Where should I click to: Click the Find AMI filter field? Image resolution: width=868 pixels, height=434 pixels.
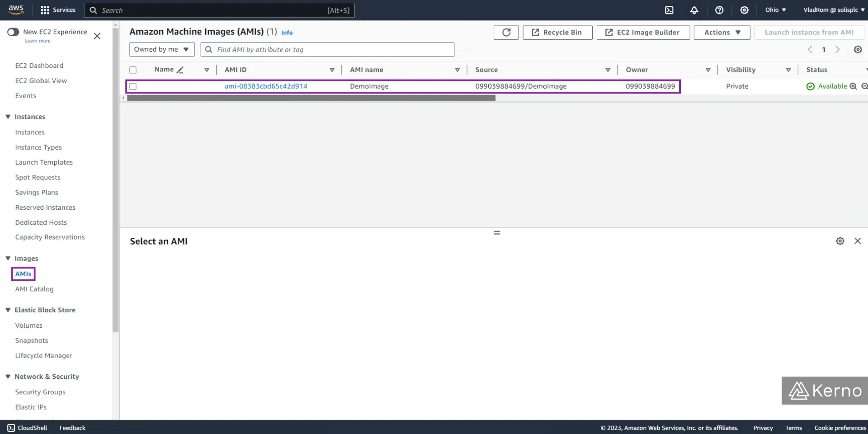[x=327, y=49]
